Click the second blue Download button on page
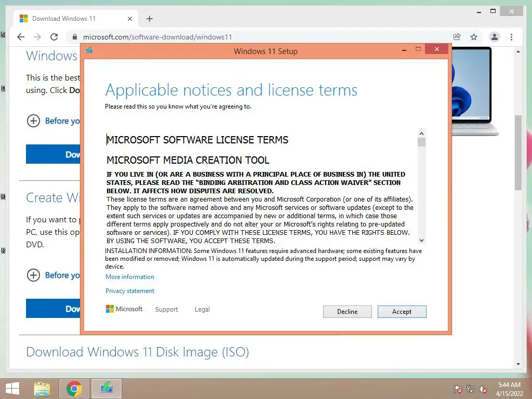The width and height of the screenshot is (532, 399). (x=54, y=309)
